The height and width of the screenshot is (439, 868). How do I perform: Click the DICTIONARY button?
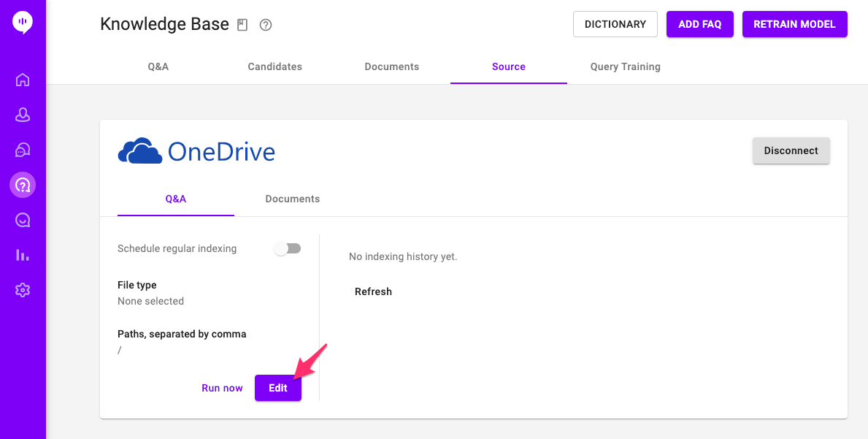click(615, 24)
